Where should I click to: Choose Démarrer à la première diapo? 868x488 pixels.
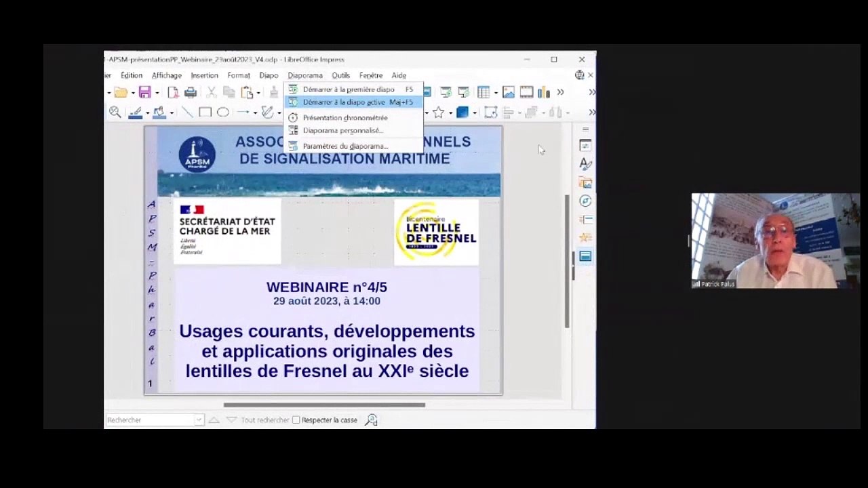353,89
